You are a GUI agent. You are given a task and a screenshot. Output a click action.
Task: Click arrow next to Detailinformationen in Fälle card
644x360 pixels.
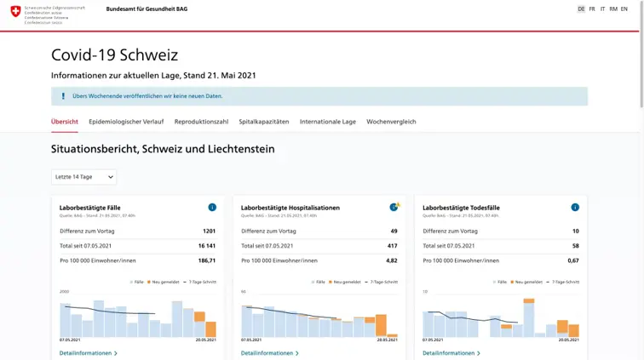(116, 353)
